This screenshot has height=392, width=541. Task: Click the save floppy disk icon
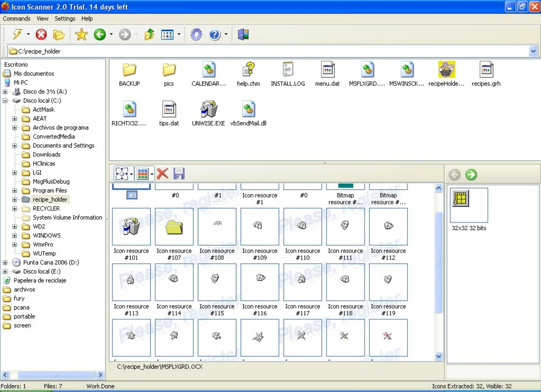pyautogui.click(x=179, y=173)
